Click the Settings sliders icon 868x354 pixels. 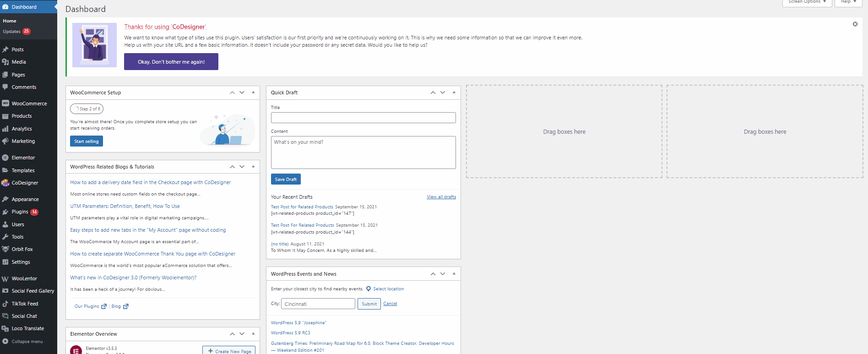click(5, 262)
